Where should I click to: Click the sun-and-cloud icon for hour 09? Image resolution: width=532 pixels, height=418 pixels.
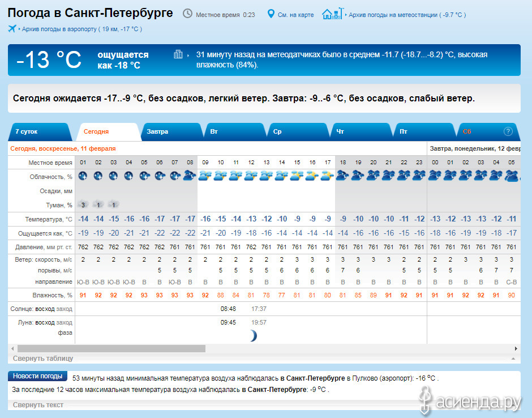coord(205,176)
